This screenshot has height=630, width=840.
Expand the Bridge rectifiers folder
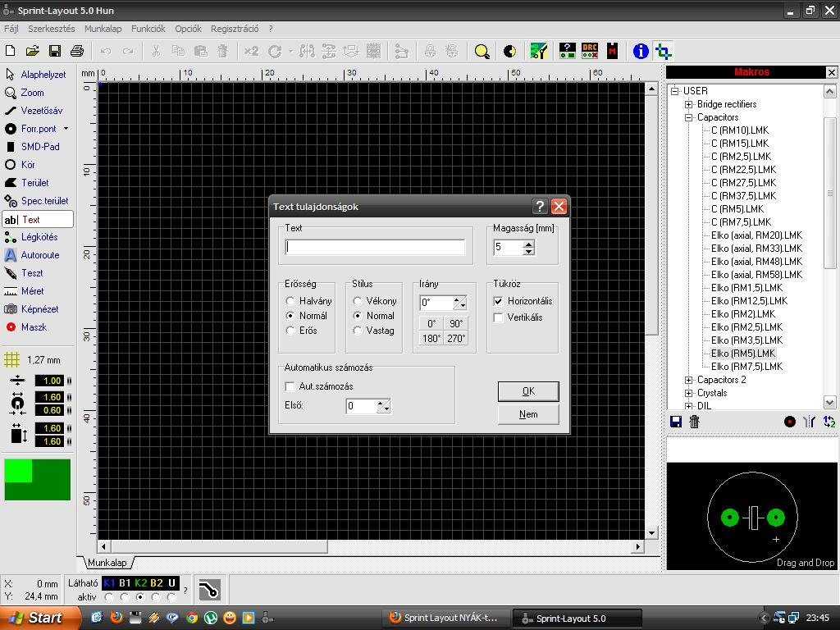pos(689,104)
